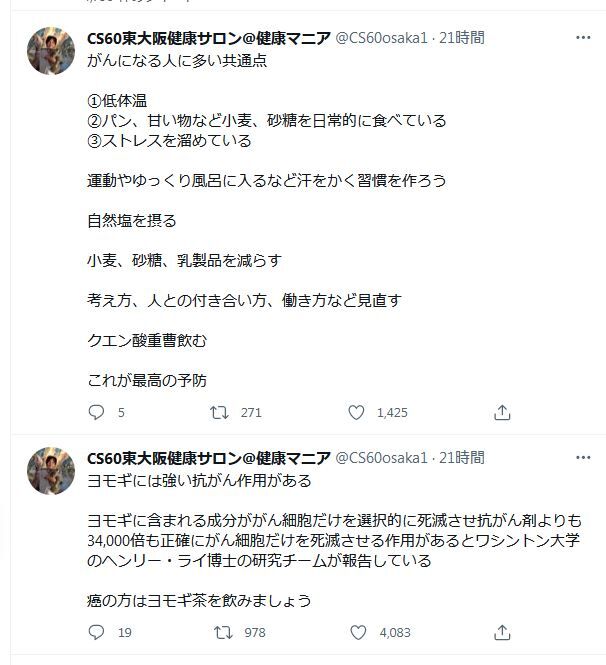Open CS60東大阪健康サロン profile name on first tweet
606x665 pixels.
[209, 38]
